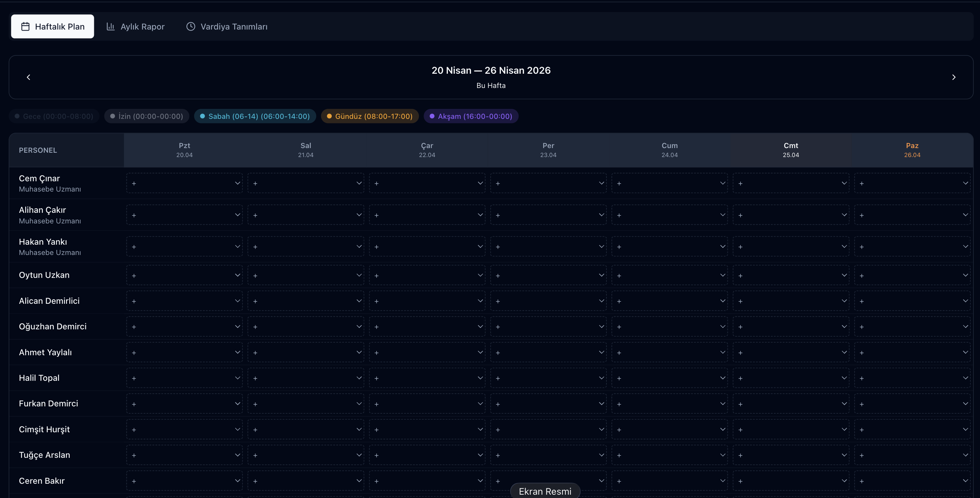Select the Tuğçe Arslan personnel name
This screenshot has height=498, width=980.
click(44, 455)
